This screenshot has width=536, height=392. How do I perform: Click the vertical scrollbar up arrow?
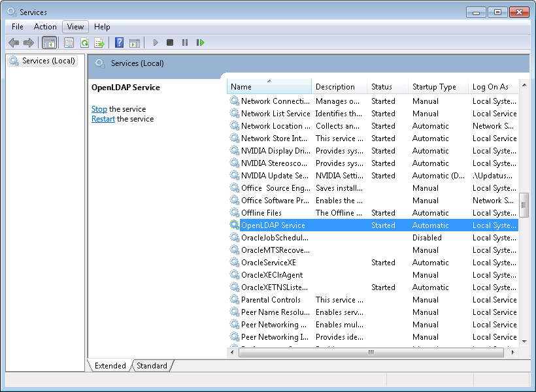point(524,85)
